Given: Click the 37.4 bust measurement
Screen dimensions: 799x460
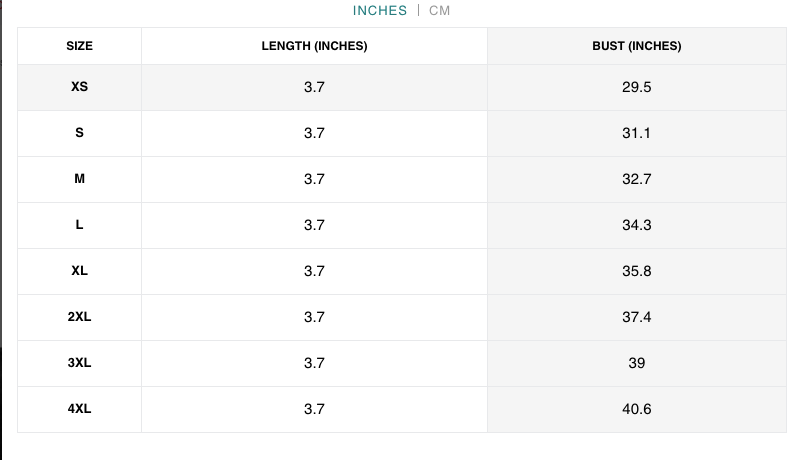Looking at the screenshot, I should point(636,317).
